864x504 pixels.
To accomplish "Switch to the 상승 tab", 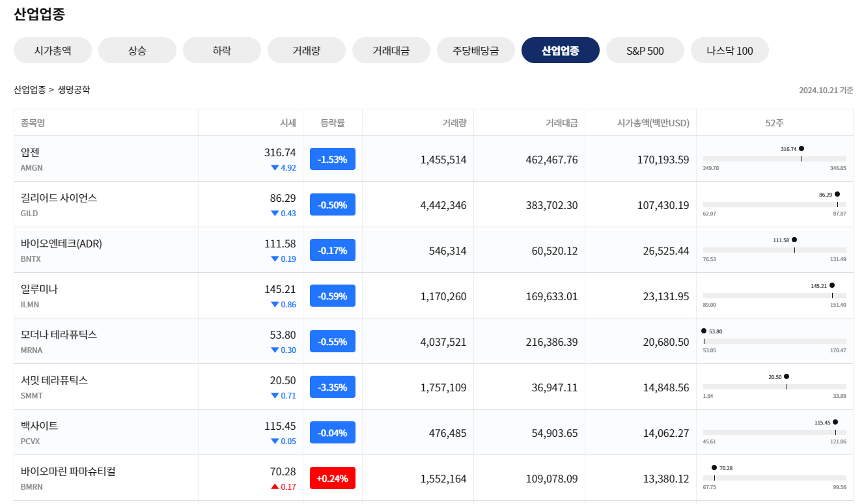I will pyautogui.click(x=137, y=50).
